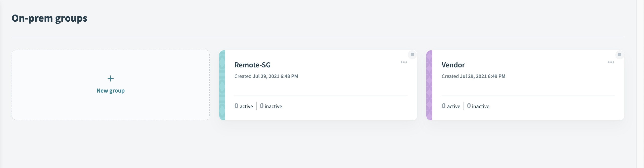Click the New group label
This screenshot has width=644, height=168.
pos(111,91)
